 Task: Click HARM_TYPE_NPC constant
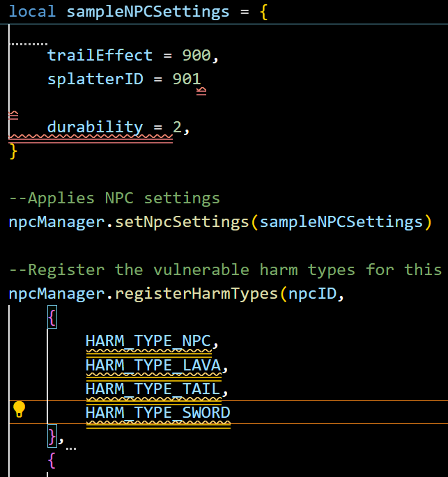tap(148, 341)
